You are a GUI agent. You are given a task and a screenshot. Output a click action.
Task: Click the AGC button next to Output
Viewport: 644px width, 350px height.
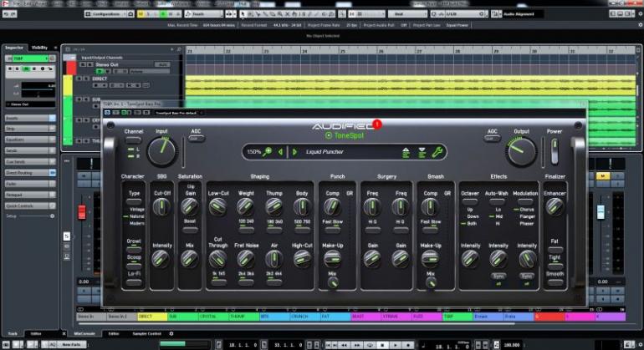(492, 139)
